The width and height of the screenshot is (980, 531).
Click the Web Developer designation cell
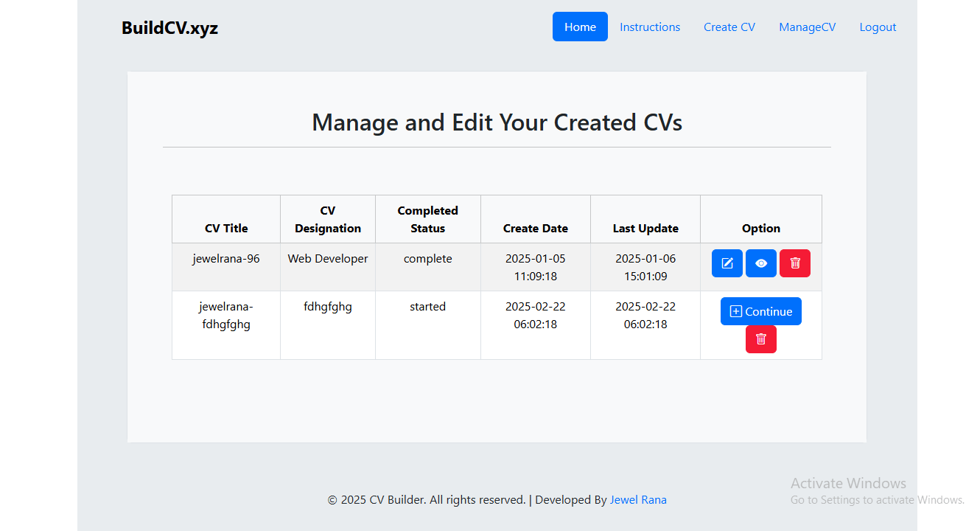[x=328, y=259]
